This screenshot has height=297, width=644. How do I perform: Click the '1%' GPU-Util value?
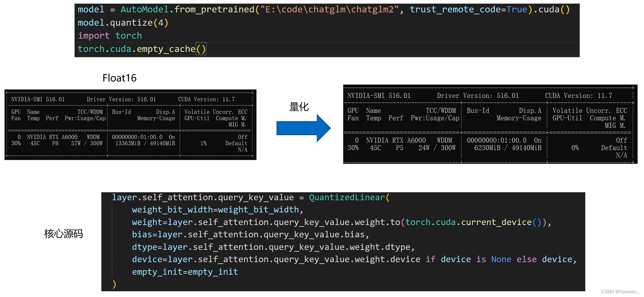point(203,143)
